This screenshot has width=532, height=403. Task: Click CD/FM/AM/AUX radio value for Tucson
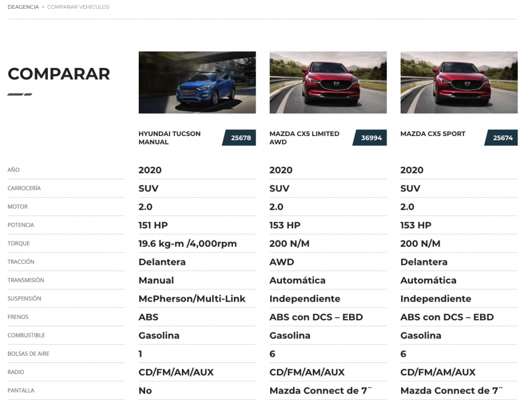[x=176, y=372]
